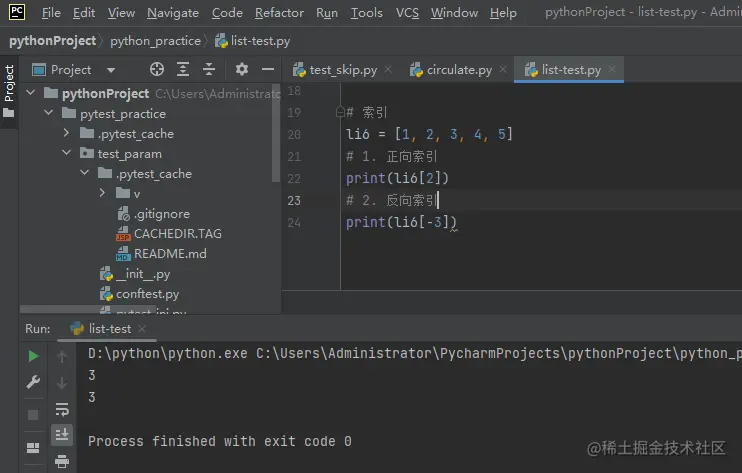The image size is (742, 473).
Task: Click the Project vertical sidebar tab
Action: 9,91
